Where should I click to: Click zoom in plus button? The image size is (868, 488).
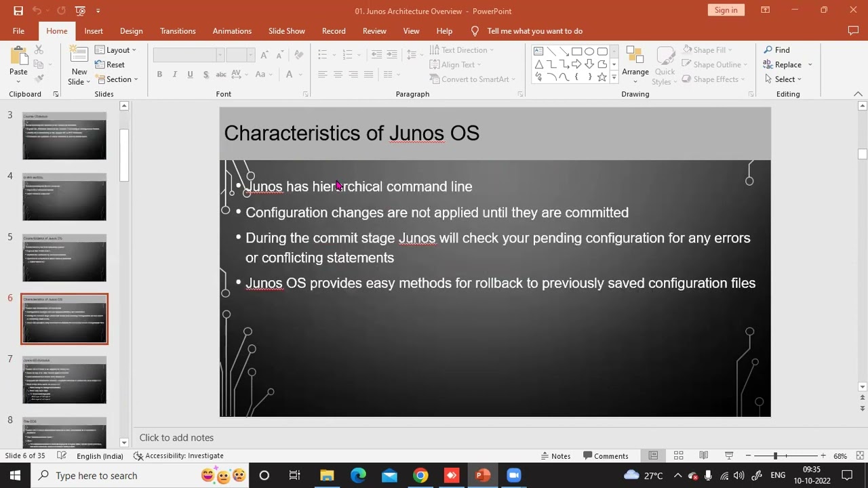(823, 456)
